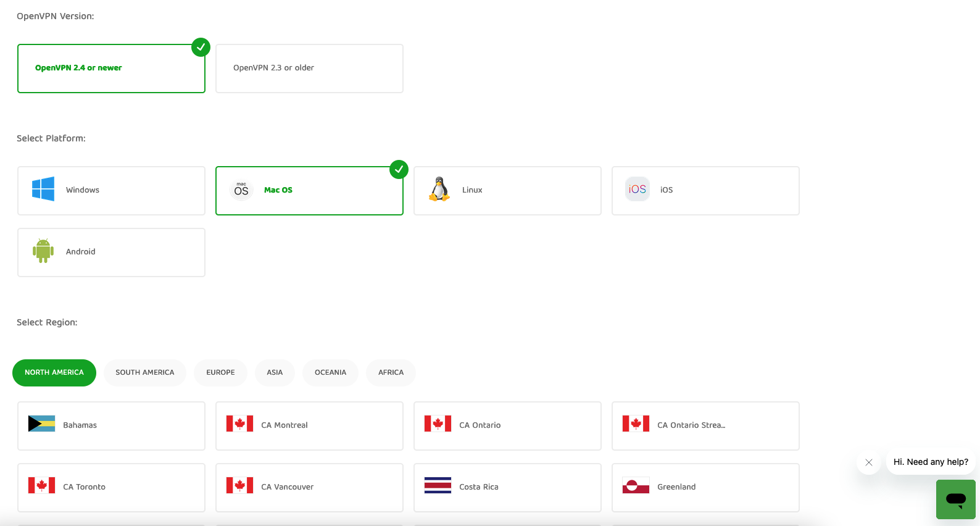Screen dimensions: 980x526
Task: Select the CA Montreal server
Action: point(309,426)
